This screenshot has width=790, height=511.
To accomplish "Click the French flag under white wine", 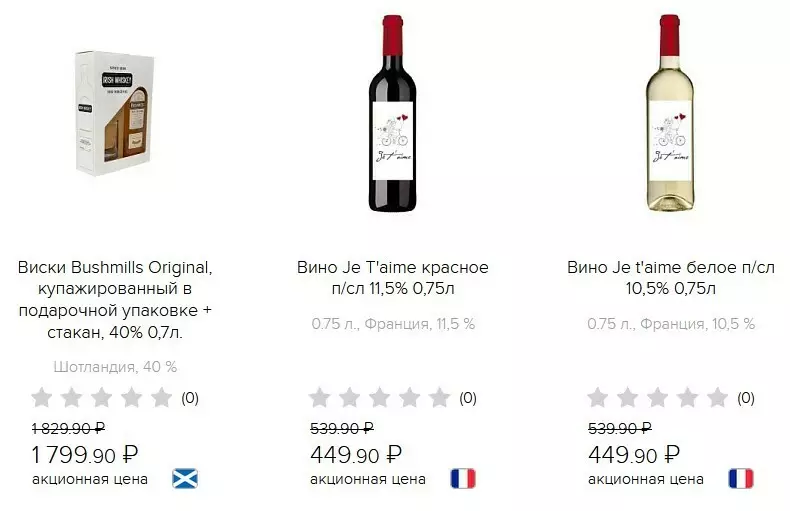I will click(x=741, y=478).
